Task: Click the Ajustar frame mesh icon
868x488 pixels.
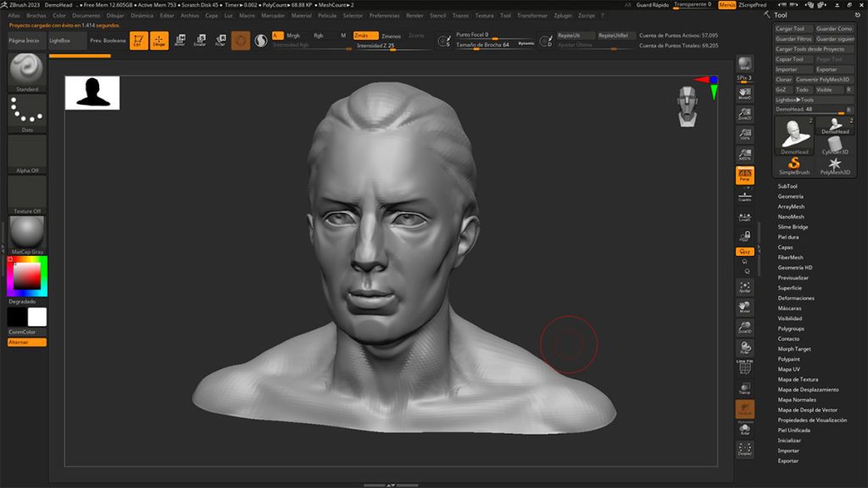Action: [744, 287]
